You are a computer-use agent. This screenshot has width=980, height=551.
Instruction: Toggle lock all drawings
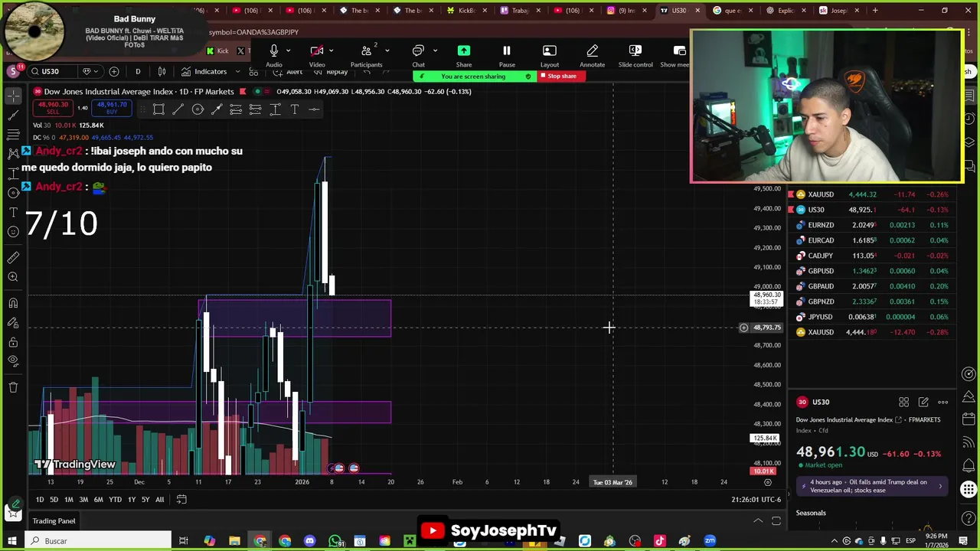pos(13,342)
